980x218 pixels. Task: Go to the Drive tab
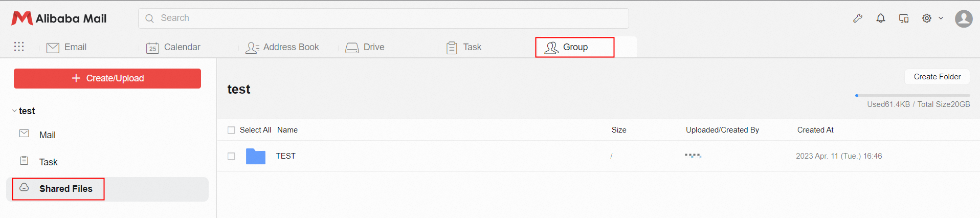click(365, 47)
